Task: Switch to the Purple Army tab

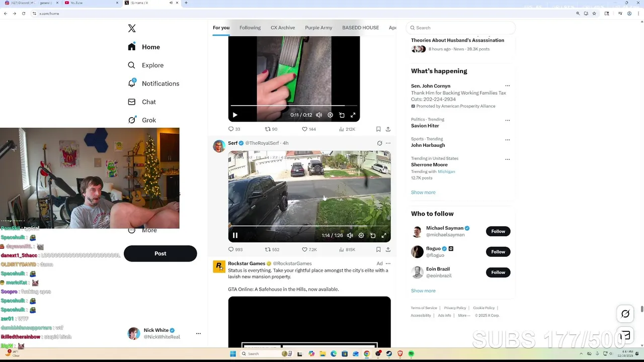Action: pyautogui.click(x=318, y=28)
